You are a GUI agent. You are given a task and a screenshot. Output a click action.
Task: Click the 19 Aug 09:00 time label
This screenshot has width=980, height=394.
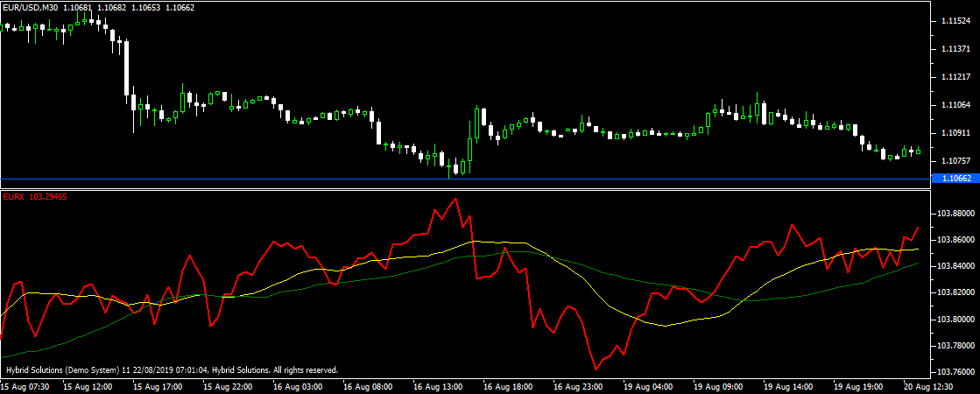(720, 387)
